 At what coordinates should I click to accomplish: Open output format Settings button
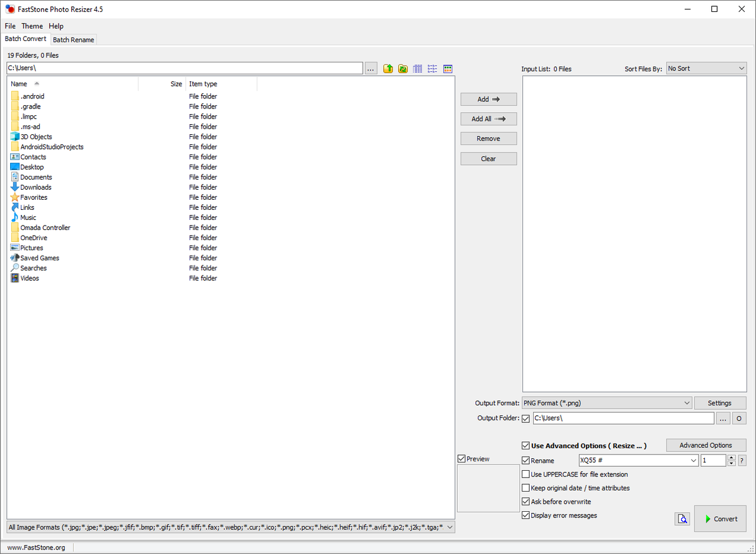point(720,403)
